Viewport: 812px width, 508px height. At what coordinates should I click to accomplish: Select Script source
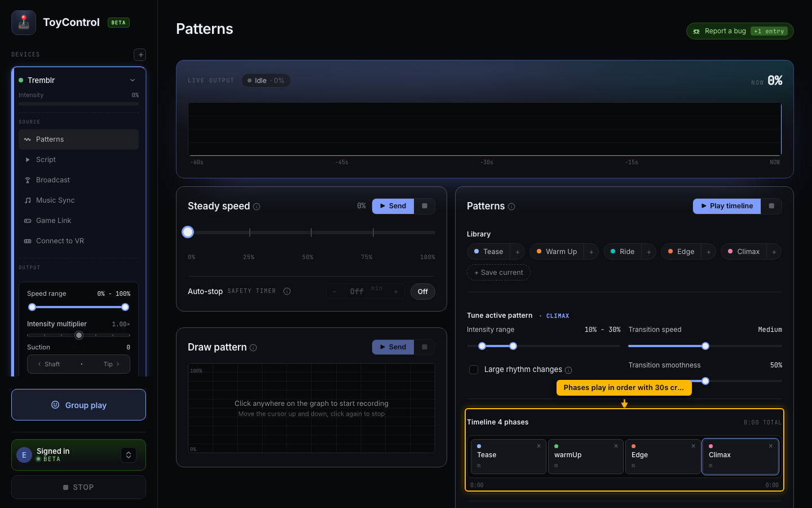pos(78,160)
